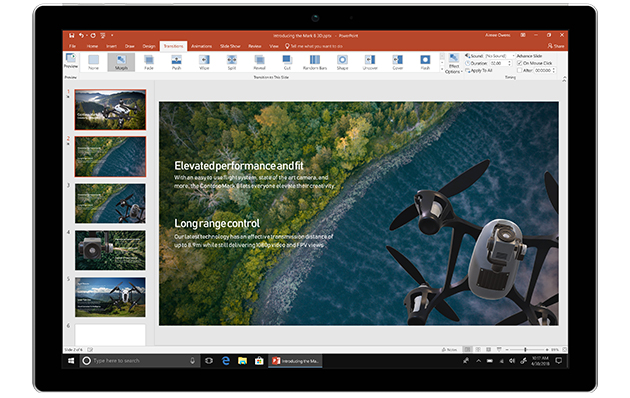Apply the Wipe transition
This screenshot has width=630, height=398.
coord(204,62)
